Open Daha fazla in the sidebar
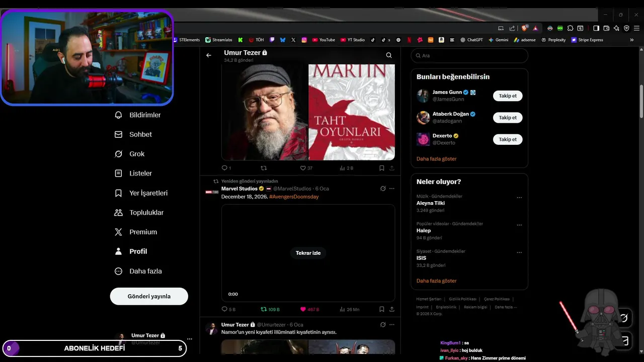644x362 pixels. (138, 271)
